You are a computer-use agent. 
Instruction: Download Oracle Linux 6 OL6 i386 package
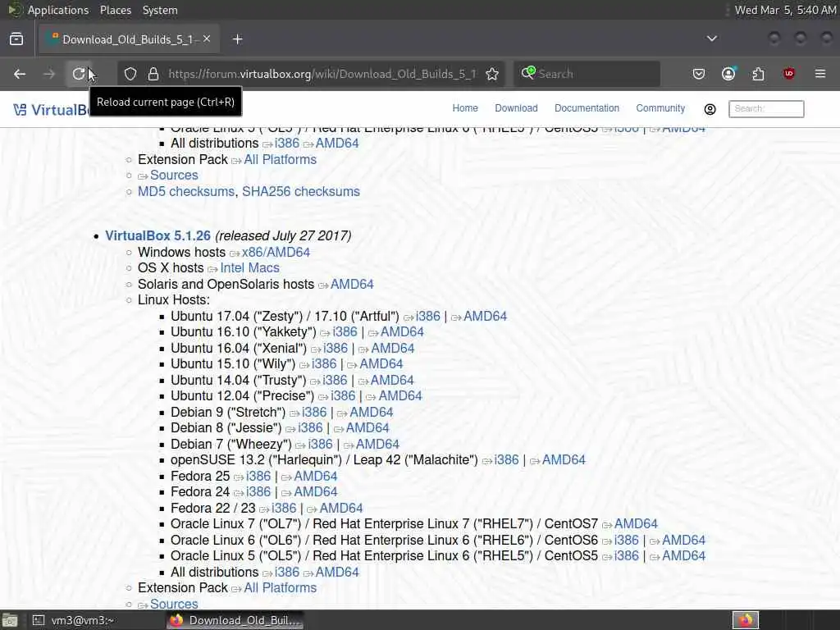pos(626,540)
